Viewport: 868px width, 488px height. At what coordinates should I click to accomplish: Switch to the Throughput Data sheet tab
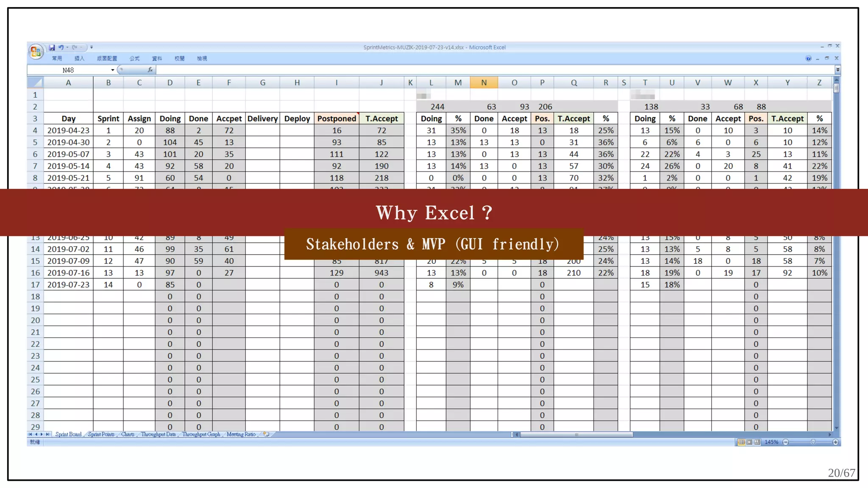click(158, 434)
